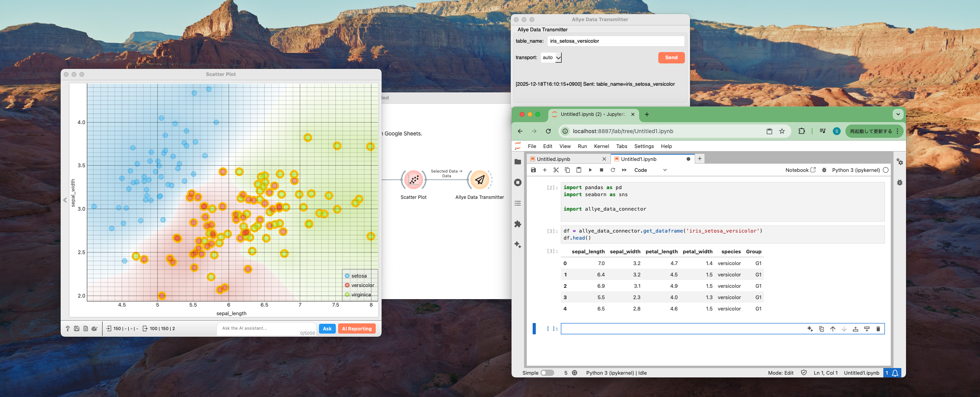The image size is (980, 397).
Task: Toggle versicolor in the plot legend
Action: point(362,285)
